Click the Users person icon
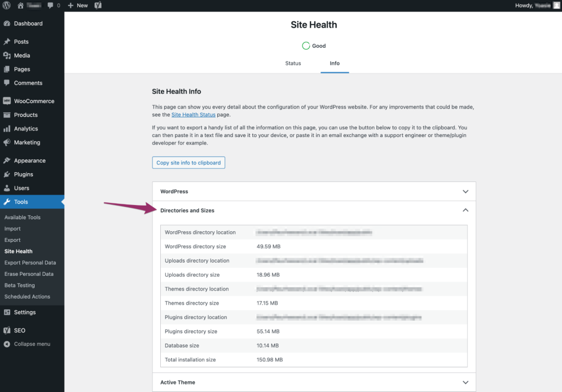The image size is (562, 392). coord(7,188)
